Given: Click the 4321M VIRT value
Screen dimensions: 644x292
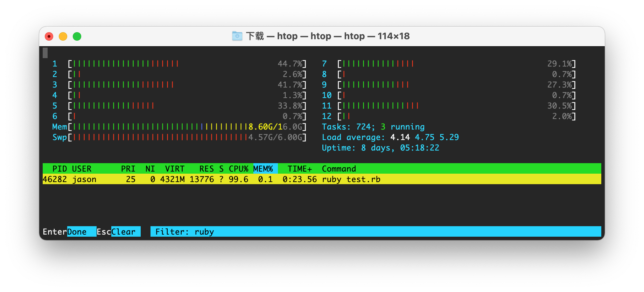Looking at the screenshot, I should 172,179.
